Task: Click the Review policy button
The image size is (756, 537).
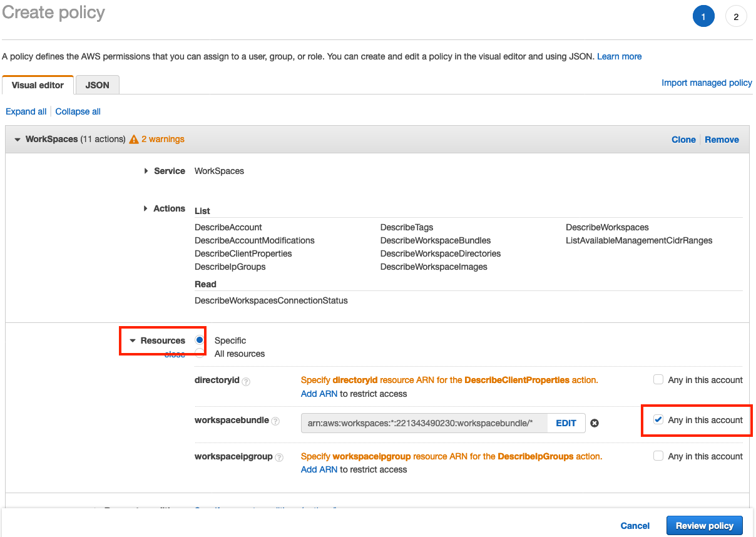Action: click(705, 526)
